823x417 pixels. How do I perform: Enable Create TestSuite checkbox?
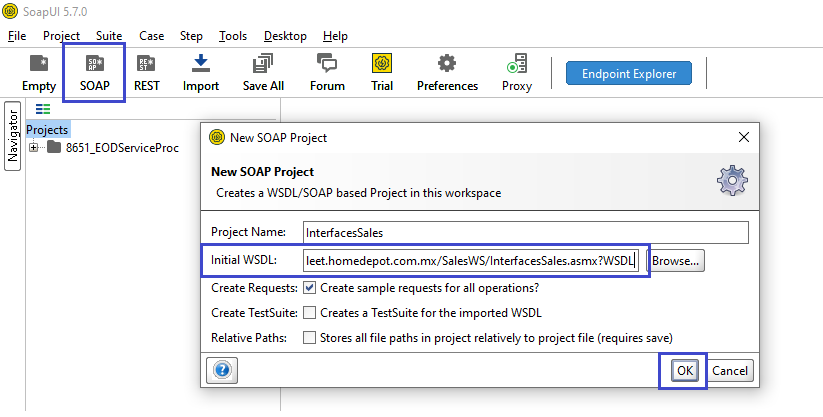310,312
